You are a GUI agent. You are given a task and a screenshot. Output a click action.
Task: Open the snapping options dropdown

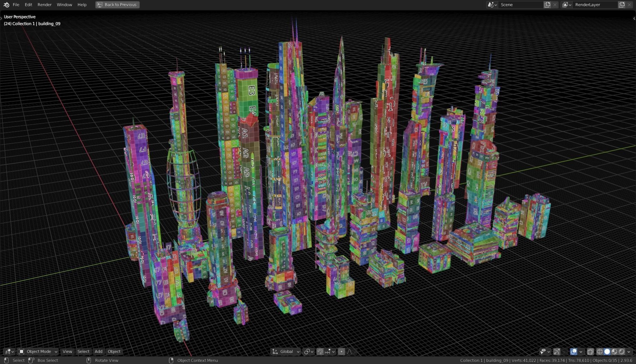click(x=330, y=352)
